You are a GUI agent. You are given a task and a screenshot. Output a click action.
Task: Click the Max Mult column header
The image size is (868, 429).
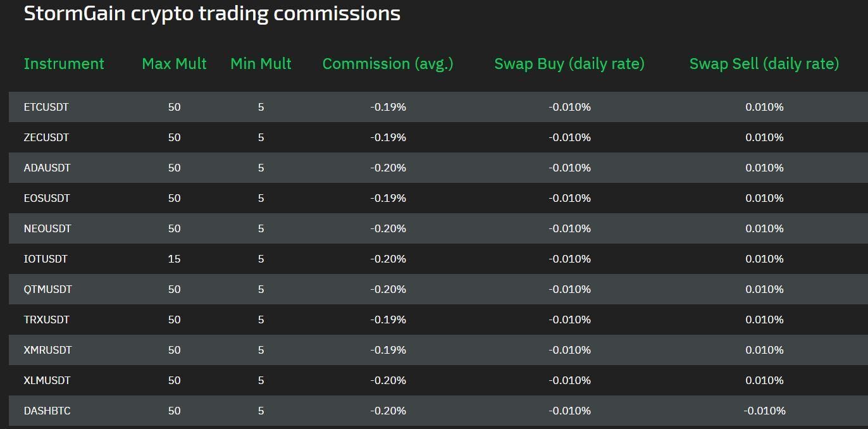[174, 64]
